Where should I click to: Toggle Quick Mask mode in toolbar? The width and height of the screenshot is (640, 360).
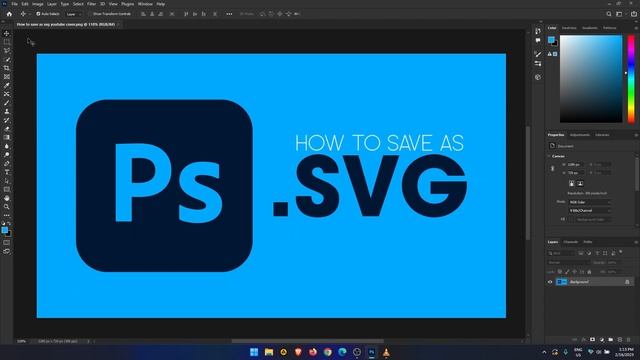click(7, 243)
